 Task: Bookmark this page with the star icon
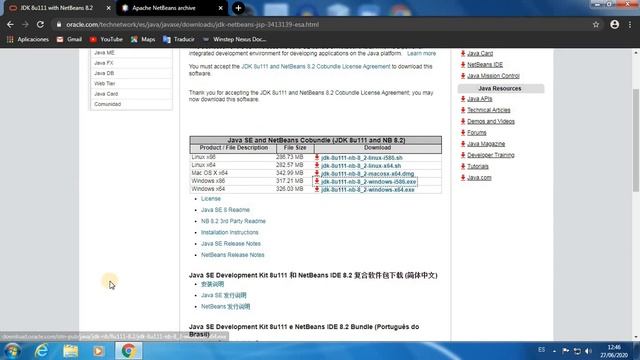point(596,24)
